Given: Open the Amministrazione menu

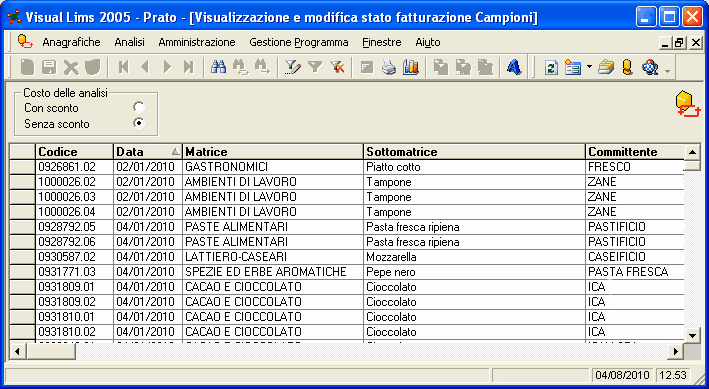Looking at the screenshot, I should tap(197, 42).
